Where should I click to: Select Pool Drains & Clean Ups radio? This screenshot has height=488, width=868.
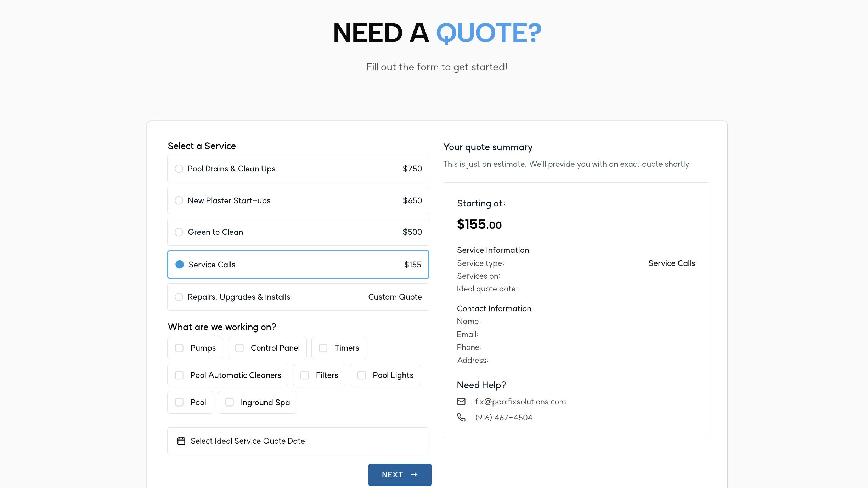click(179, 169)
